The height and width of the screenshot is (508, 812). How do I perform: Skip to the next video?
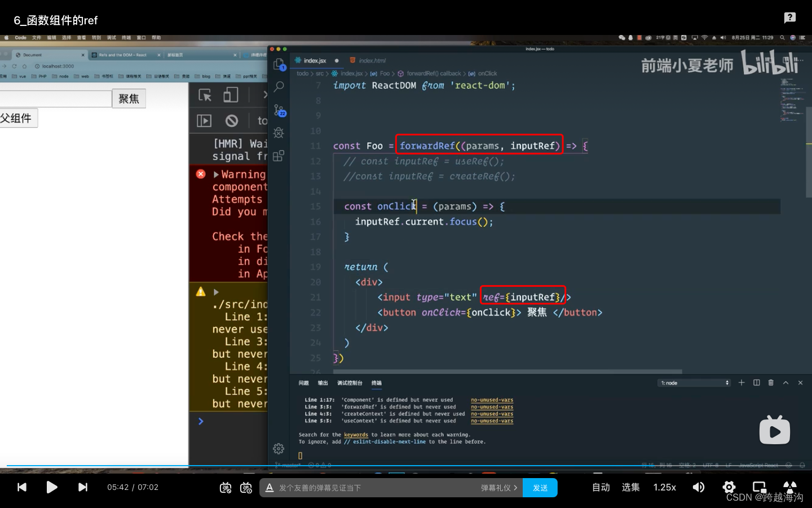click(x=82, y=487)
